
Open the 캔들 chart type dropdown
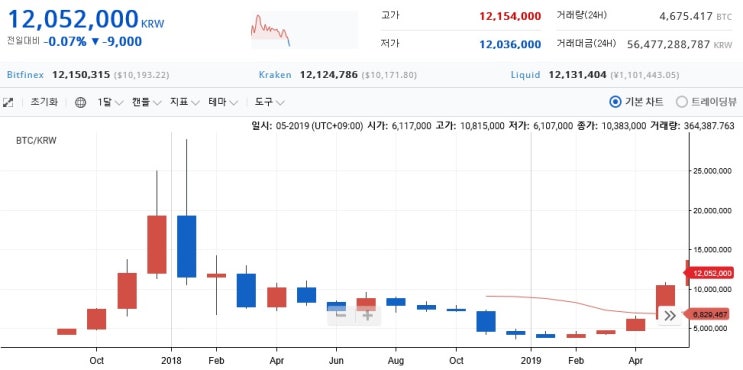coord(147,102)
